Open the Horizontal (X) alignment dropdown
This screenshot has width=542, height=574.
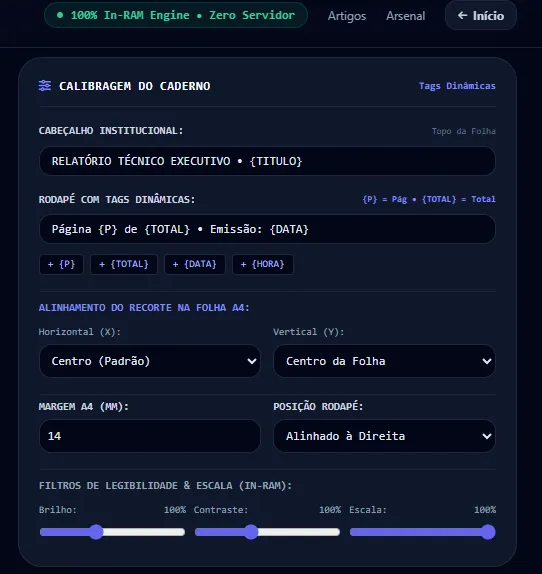(x=150, y=361)
